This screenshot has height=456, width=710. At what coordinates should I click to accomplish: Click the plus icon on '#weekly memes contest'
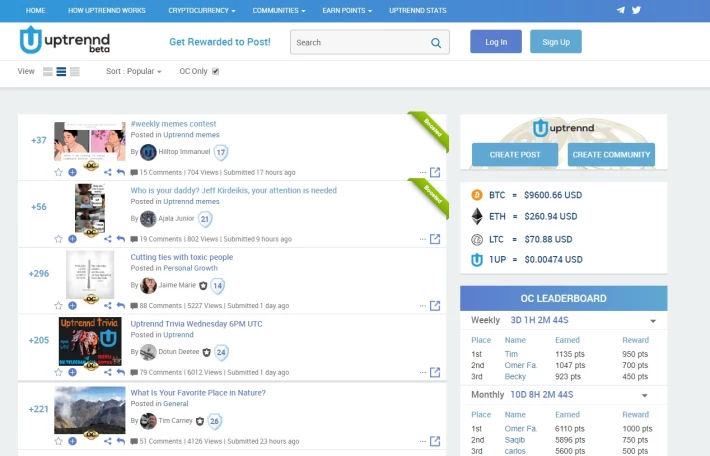pos(72,172)
